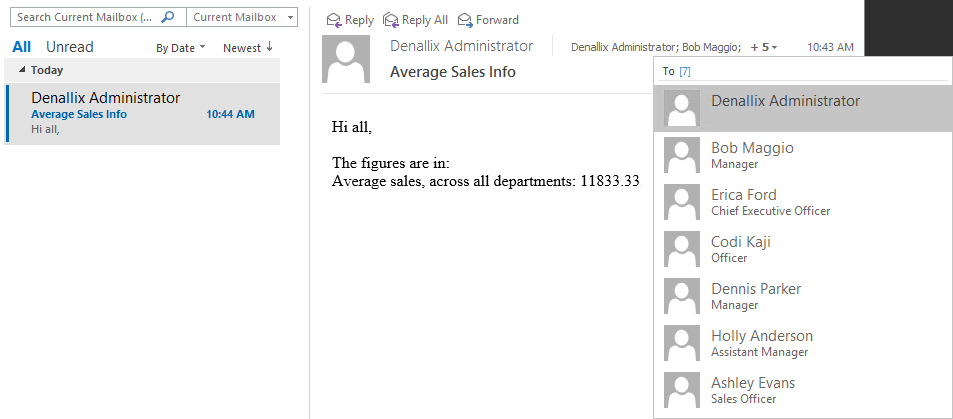Expand the +5 more recipients list
This screenshot has width=953, height=419.
coord(764,47)
